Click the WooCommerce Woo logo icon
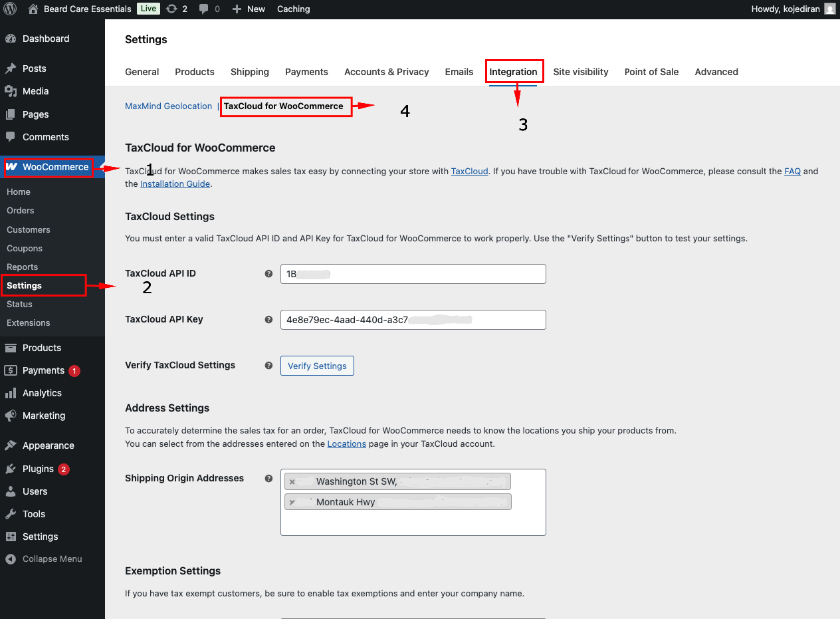Screen dimensions: 840x619 point(12,167)
